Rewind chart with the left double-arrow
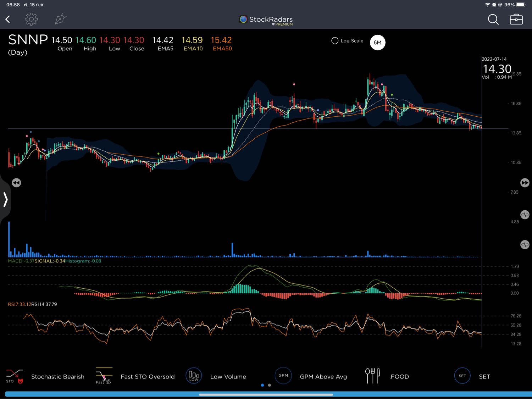This screenshot has height=399, width=532. pyautogui.click(x=16, y=183)
